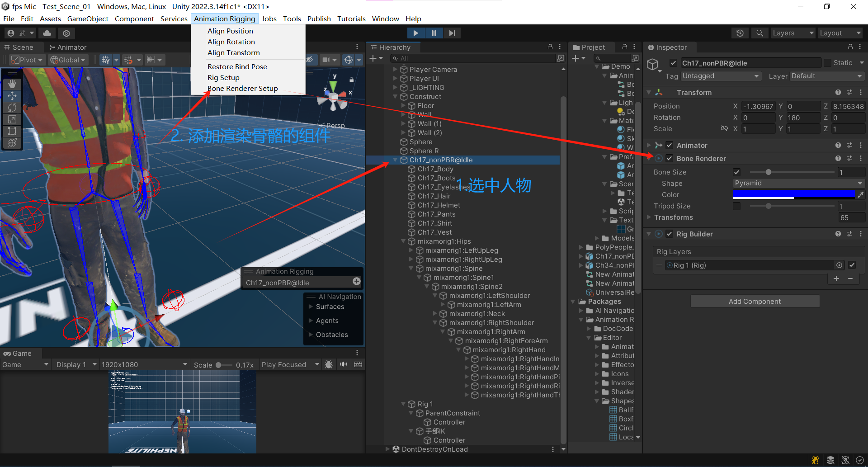Expand the Player Camera hierarchy node
This screenshot has height=467, width=868.
[396, 70]
